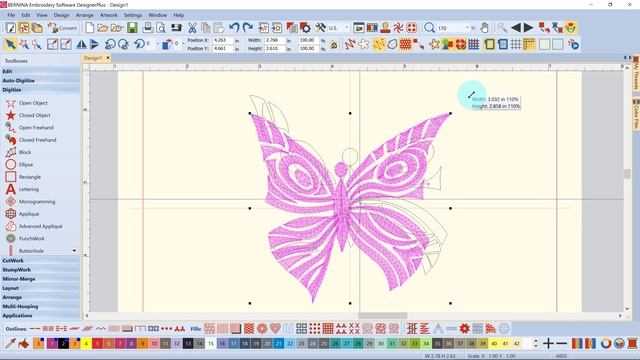Image resolution: width=640 pixels, height=360 pixels.
Task: Click the Cut scissors icon
Action: (192, 28)
